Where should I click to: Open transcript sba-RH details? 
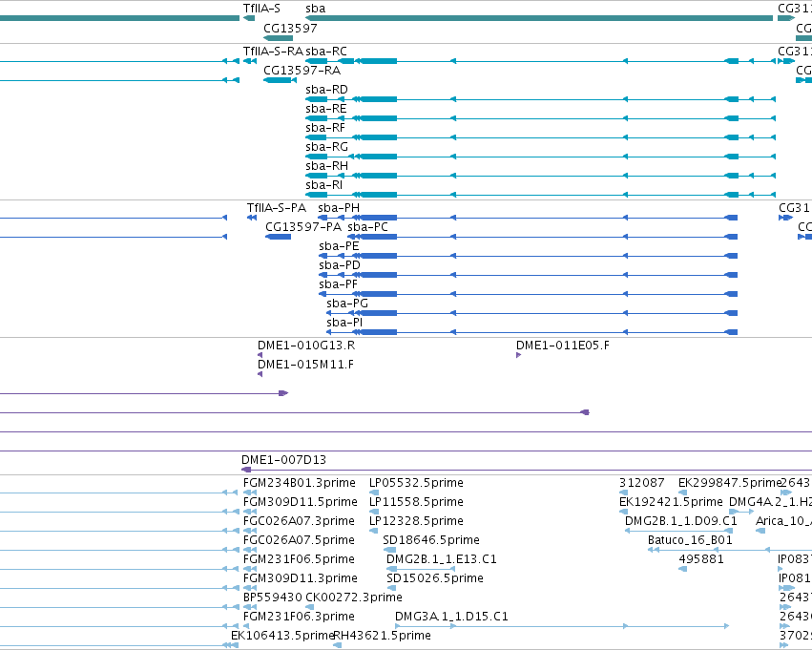326,166
